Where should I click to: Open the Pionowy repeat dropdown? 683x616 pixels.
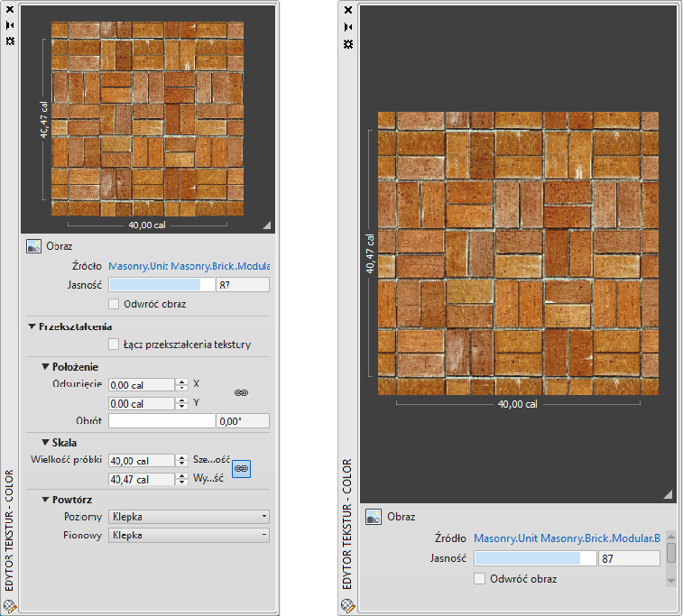[189, 535]
